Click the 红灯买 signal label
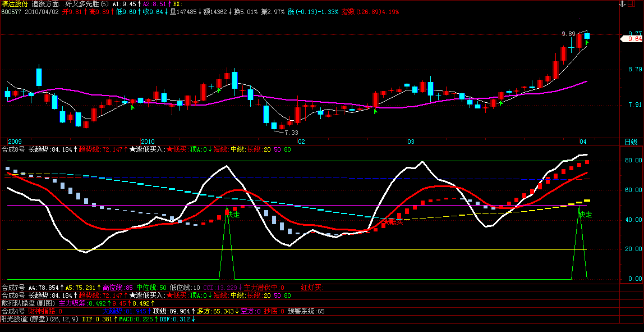This screenshot has height=332, width=644. (311, 288)
